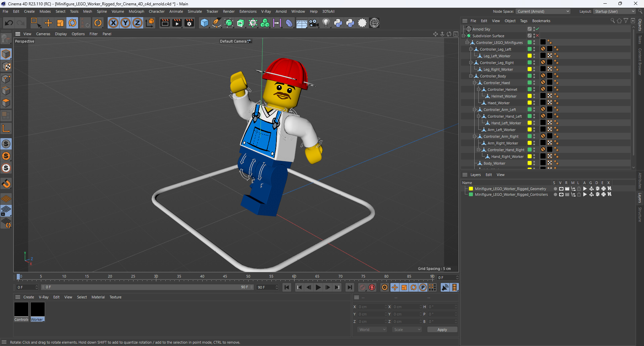Open the Scale dropdown in coordinates

pos(407,330)
